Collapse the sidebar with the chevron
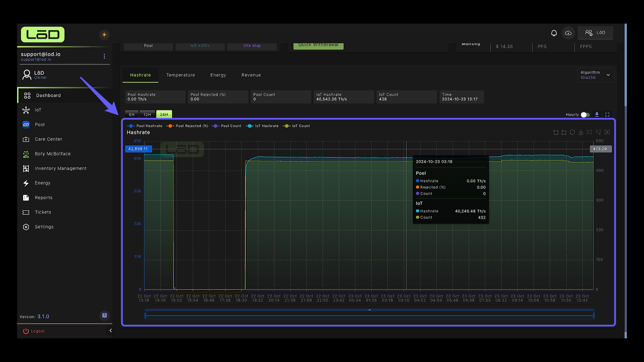644x362 pixels. 110,331
